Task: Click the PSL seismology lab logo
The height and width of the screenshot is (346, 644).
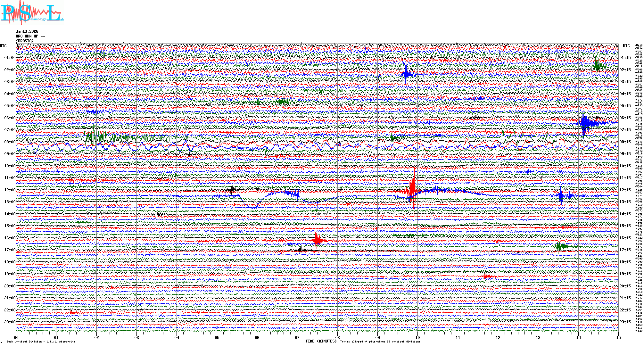Action: (x=32, y=13)
